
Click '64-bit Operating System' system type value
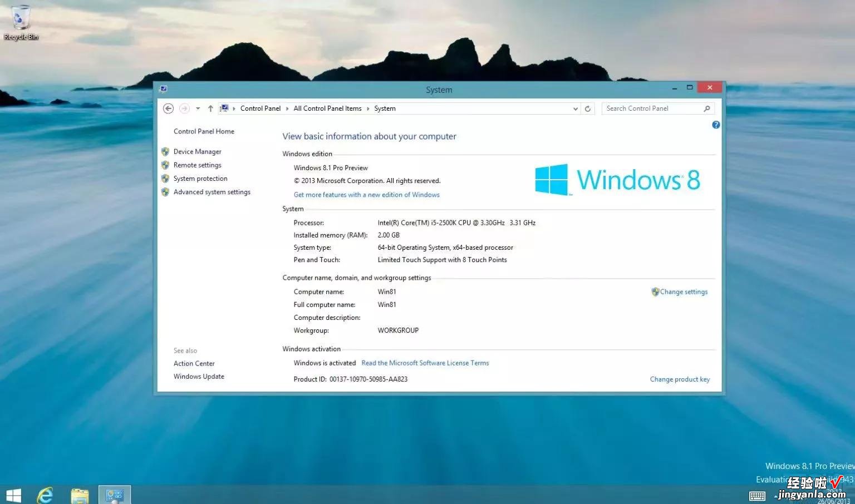click(445, 248)
